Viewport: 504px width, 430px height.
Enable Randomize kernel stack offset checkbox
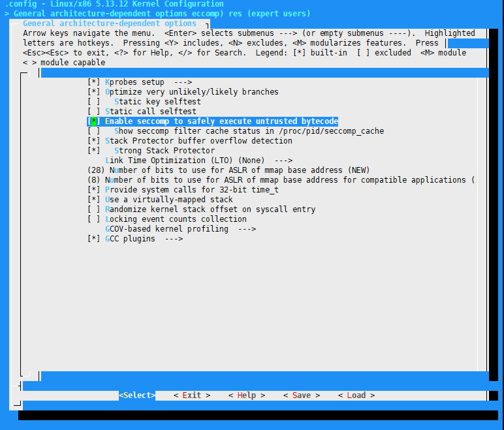pyautogui.click(x=93, y=209)
